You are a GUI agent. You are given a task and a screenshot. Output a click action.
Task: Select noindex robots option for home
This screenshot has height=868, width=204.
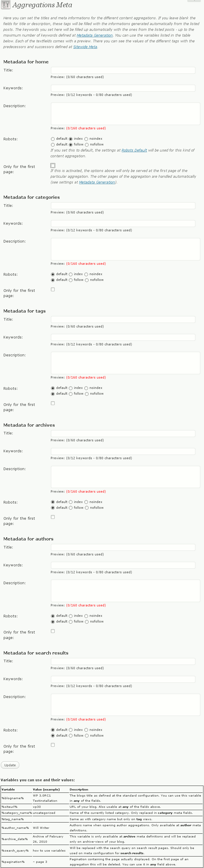[x=86, y=139]
